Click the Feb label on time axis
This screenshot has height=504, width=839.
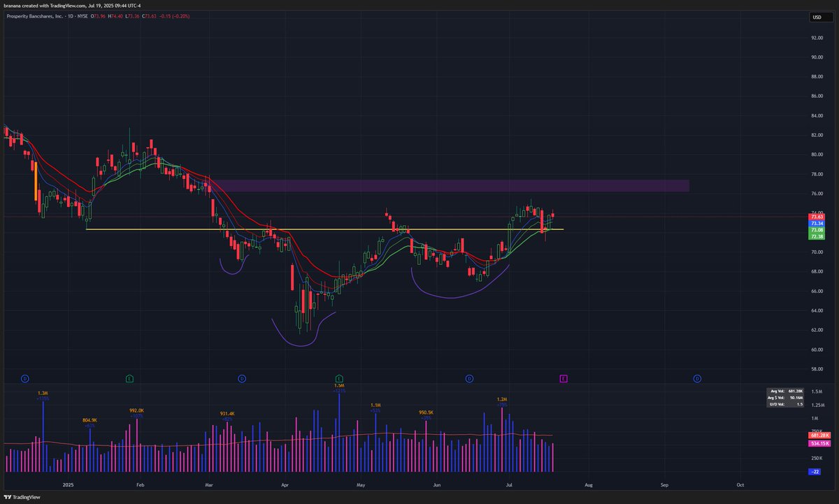(140, 484)
